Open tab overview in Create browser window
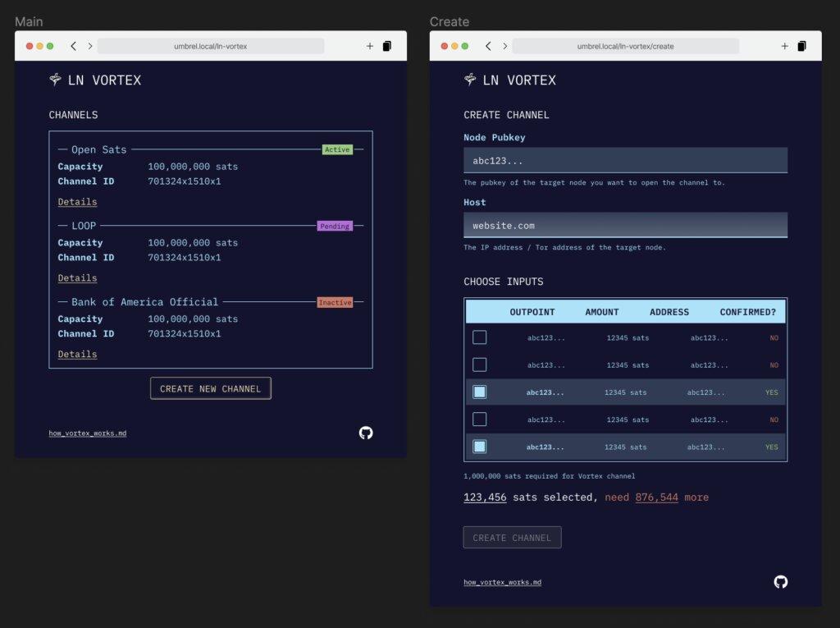Image resolution: width=840 pixels, height=628 pixels. [x=801, y=46]
